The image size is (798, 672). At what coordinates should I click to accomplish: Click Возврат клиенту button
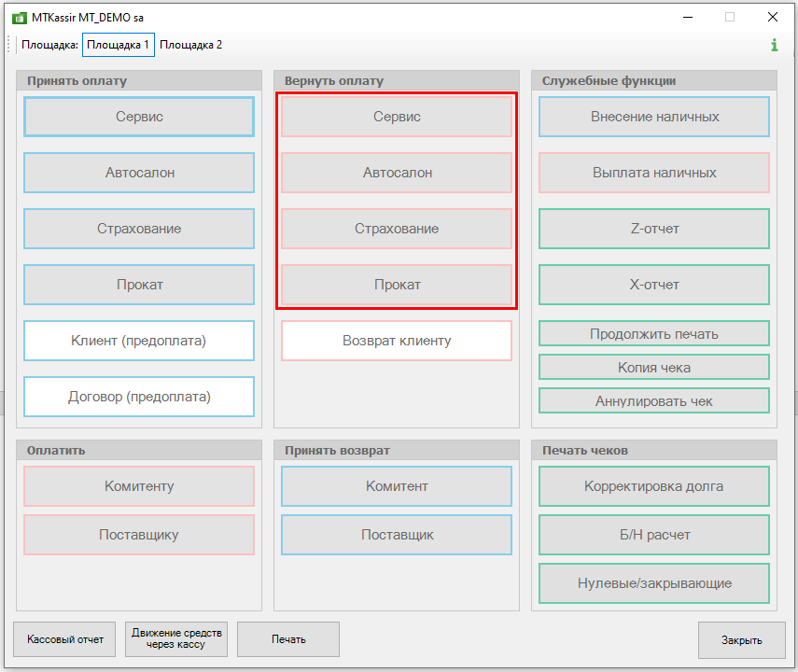coord(397,341)
